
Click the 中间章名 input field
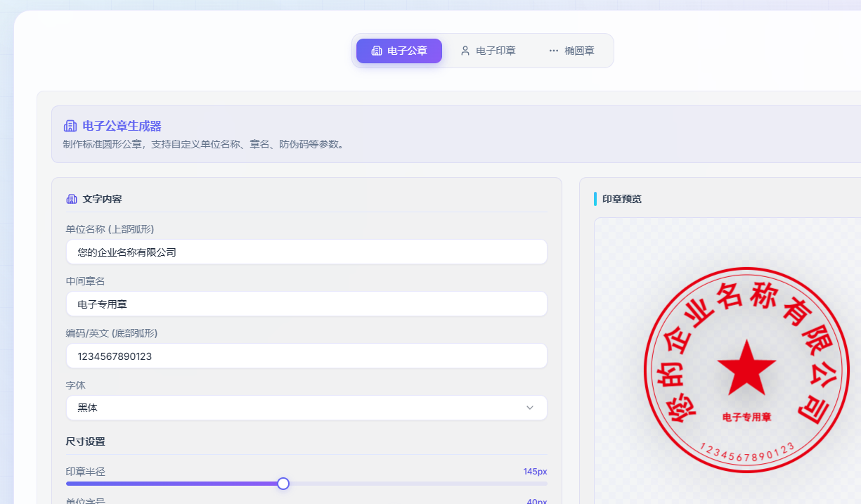(306, 304)
